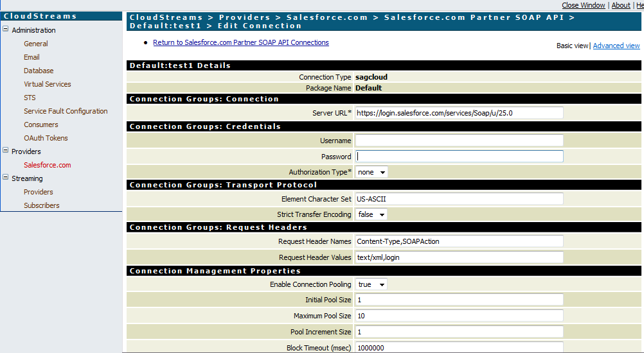Click the Close Window link
The width and height of the screenshot is (644, 353).
583,5
